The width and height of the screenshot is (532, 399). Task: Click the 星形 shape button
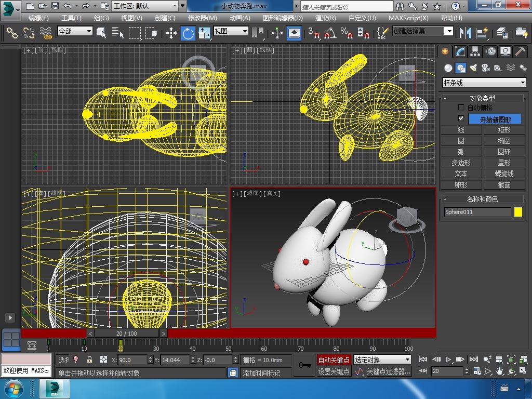click(x=504, y=163)
